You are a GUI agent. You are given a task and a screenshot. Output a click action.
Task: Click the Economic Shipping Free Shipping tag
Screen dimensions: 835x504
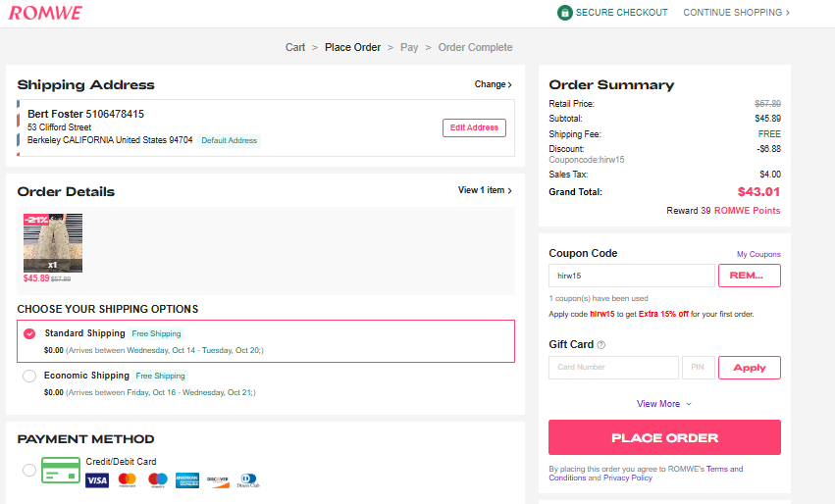point(160,376)
